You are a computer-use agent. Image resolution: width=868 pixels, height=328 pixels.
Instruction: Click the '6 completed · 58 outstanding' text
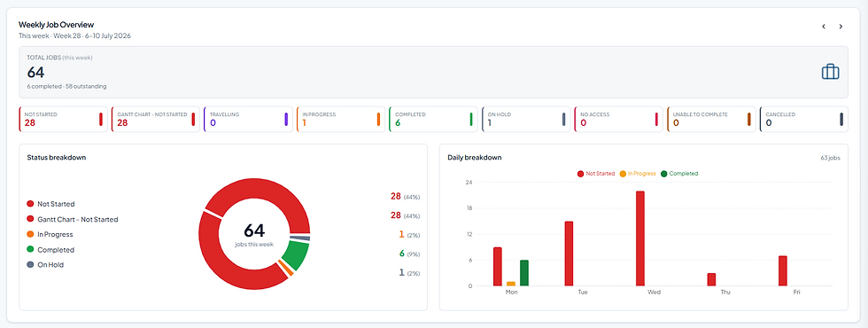tap(67, 87)
